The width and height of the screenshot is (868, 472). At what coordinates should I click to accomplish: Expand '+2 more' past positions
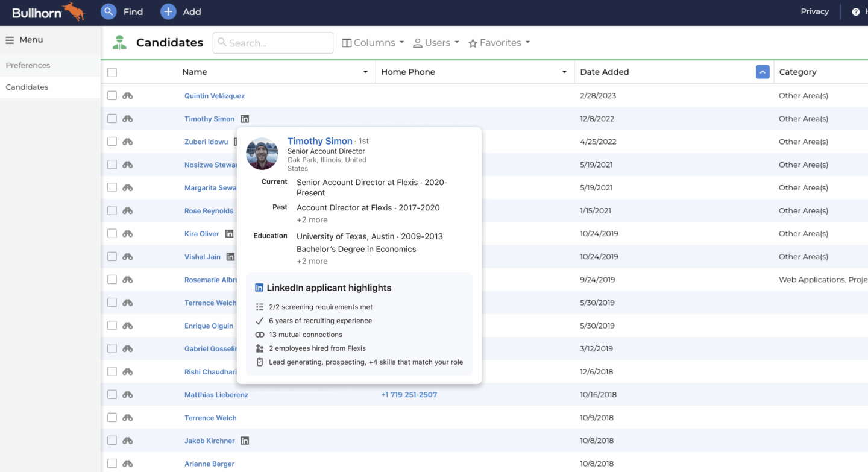tap(312, 220)
